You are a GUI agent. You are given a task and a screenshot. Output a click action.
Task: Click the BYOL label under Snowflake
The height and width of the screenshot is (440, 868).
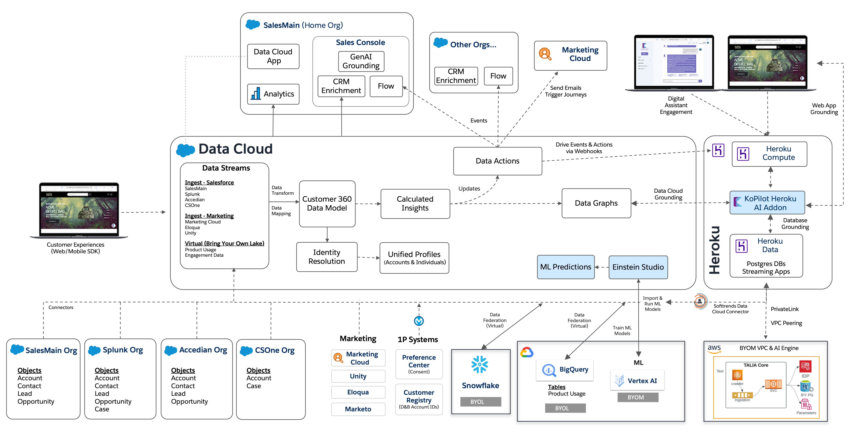pyautogui.click(x=480, y=402)
